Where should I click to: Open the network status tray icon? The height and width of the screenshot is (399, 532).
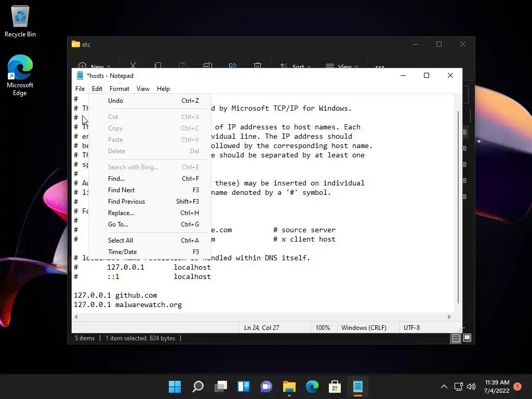pos(459,387)
